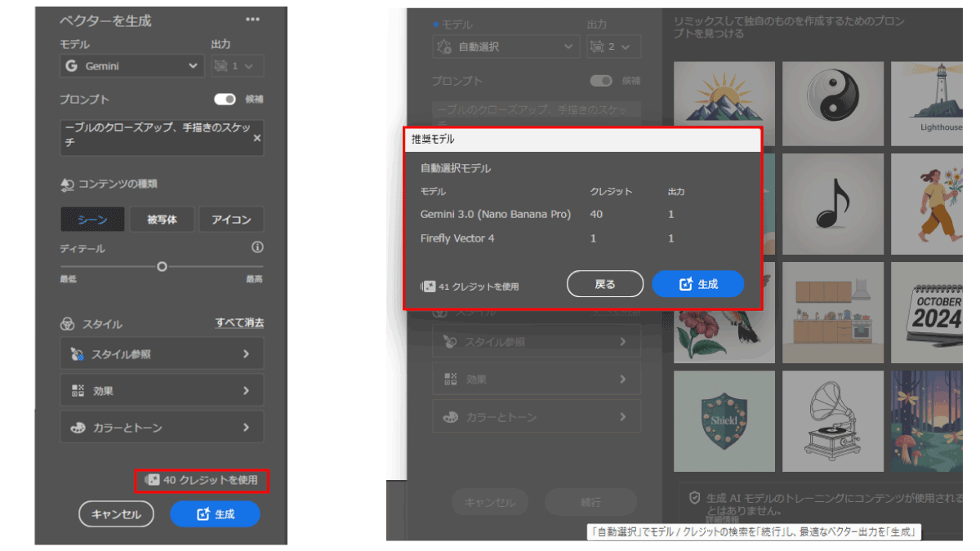Click the dimmed 続行 button

[590, 502]
